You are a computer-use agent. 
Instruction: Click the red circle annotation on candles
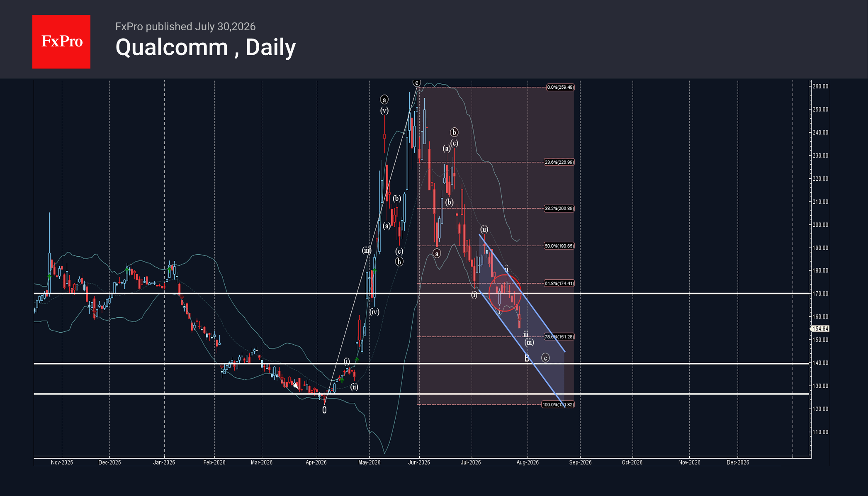[x=505, y=293]
